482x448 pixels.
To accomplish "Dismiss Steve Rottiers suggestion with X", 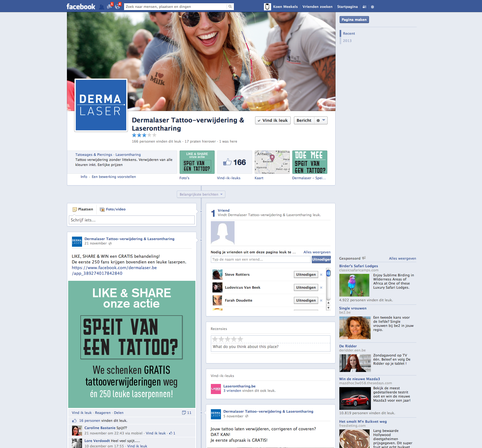I will 321,275.
